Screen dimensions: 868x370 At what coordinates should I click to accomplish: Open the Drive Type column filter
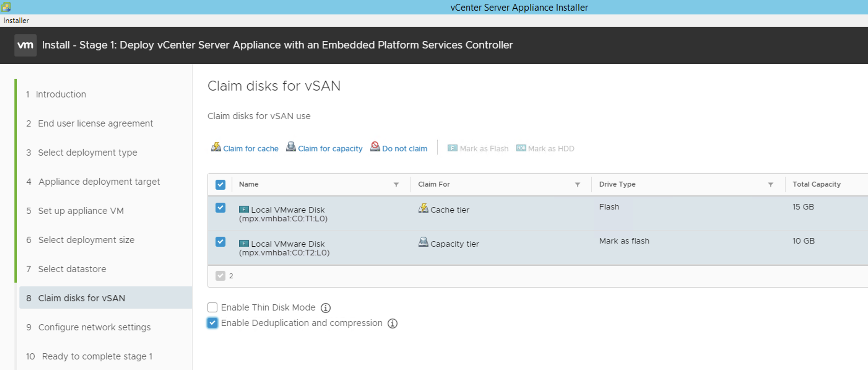(770, 184)
